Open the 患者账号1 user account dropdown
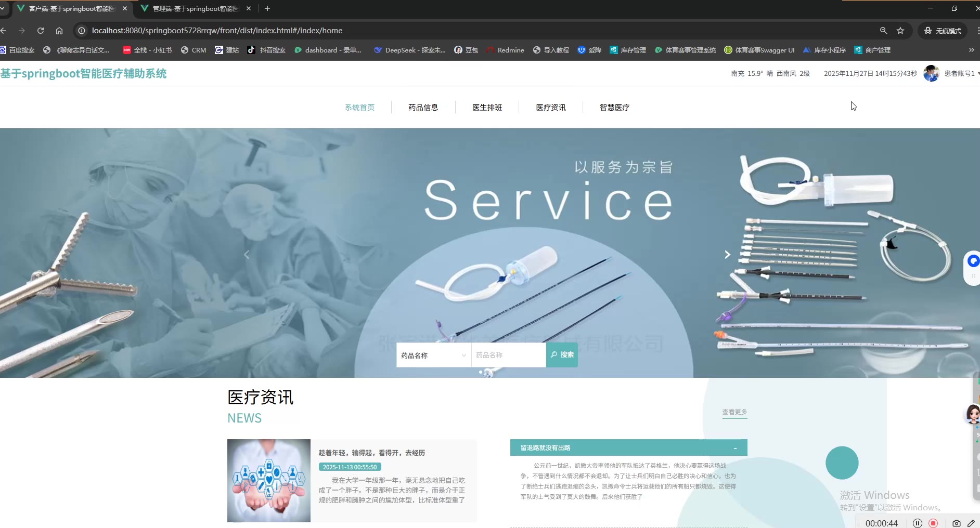The height and width of the screenshot is (528, 980). click(x=962, y=73)
